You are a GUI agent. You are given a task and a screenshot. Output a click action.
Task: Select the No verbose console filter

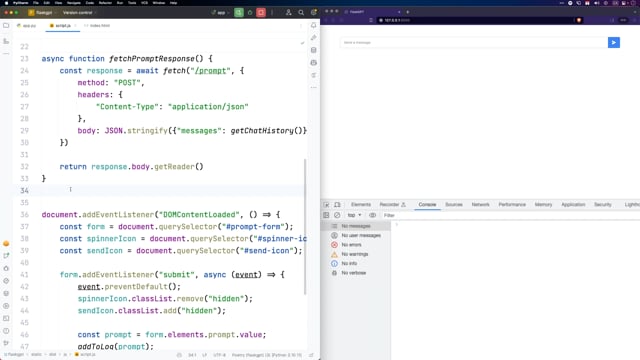click(x=356, y=273)
